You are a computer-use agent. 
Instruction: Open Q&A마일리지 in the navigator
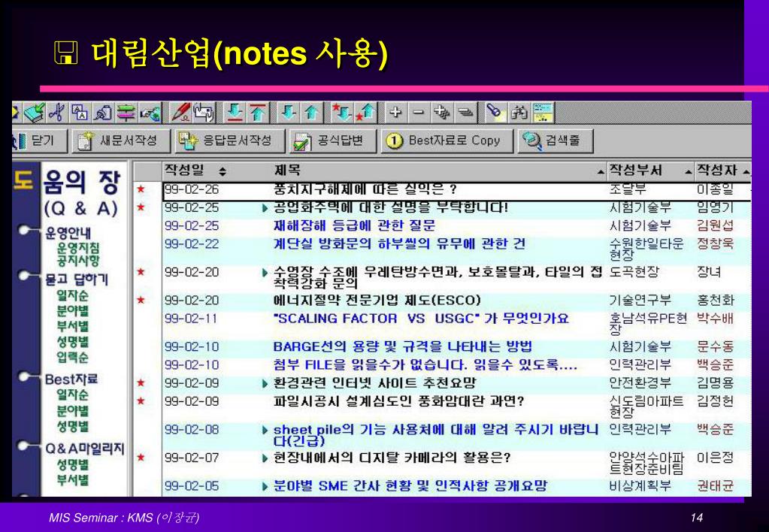84,449
